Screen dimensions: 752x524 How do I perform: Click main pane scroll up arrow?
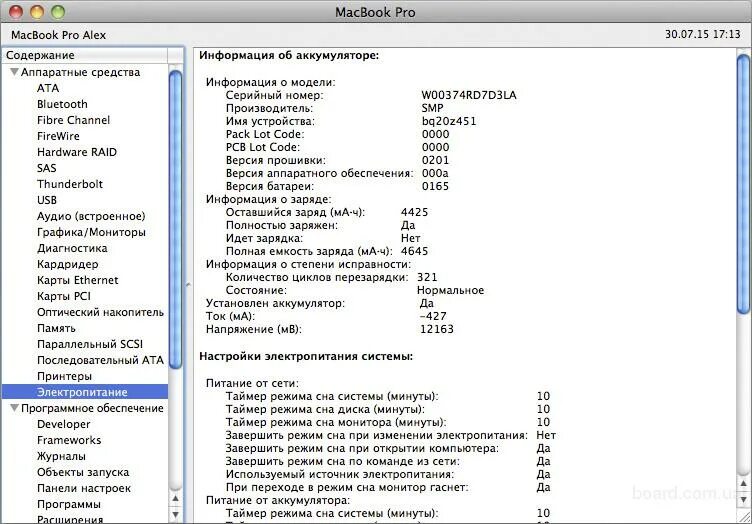[x=743, y=484]
